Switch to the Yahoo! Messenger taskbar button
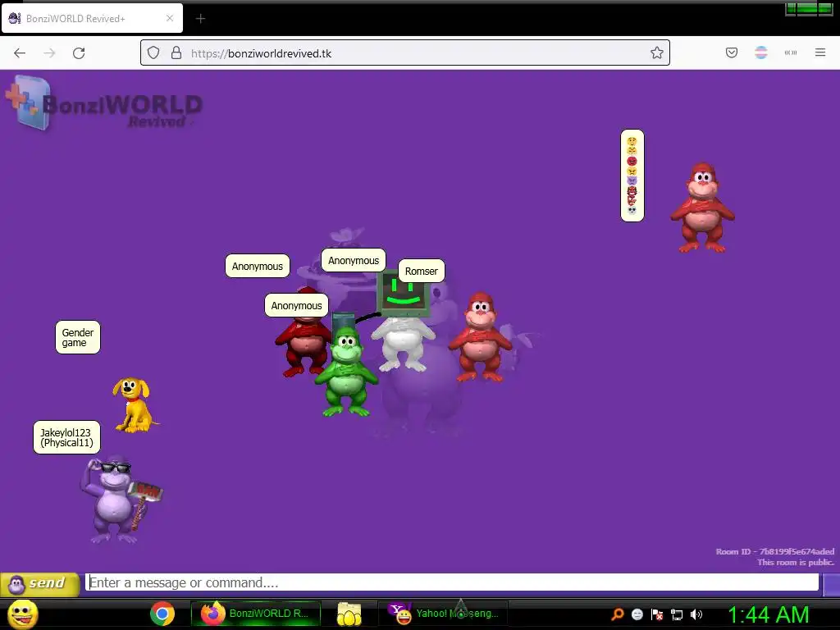Screen dimensions: 840x630 click(x=443, y=614)
